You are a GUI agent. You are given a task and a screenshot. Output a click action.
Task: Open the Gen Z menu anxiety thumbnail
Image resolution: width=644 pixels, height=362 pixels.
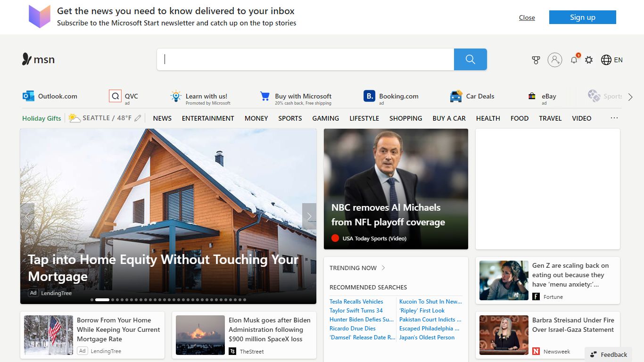[x=504, y=280]
